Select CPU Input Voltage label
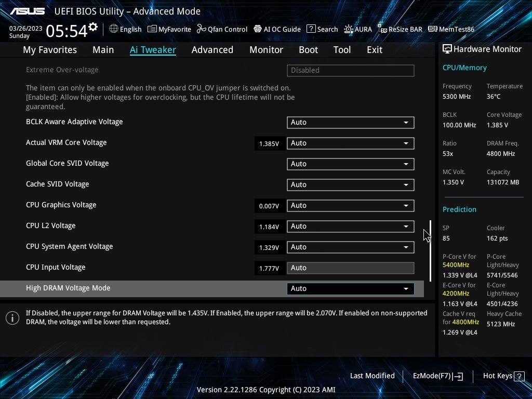 (56, 268)
